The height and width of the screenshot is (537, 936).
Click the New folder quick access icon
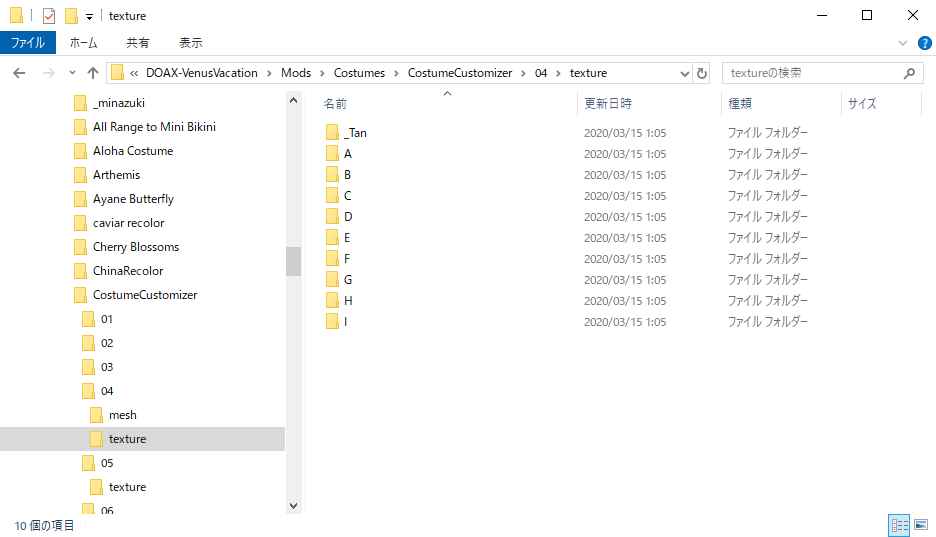coord(71,16)
